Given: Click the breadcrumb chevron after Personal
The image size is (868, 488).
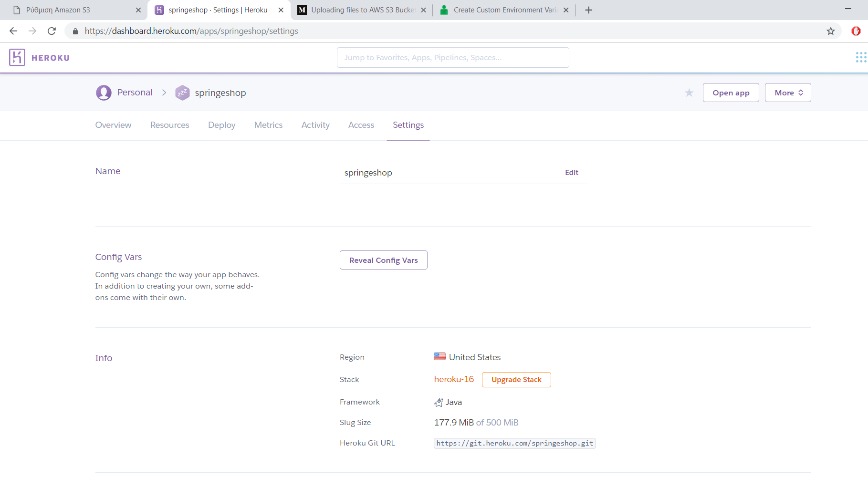Looking at the screenshot, I should [x=164, y=93].
